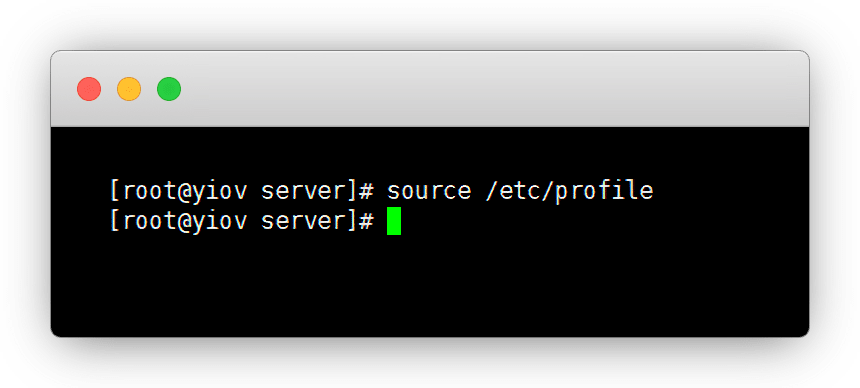Viewport: 860px width, 388px height.
Task: Click the "#" symbol before the green cursor
Action: point(366,221)
